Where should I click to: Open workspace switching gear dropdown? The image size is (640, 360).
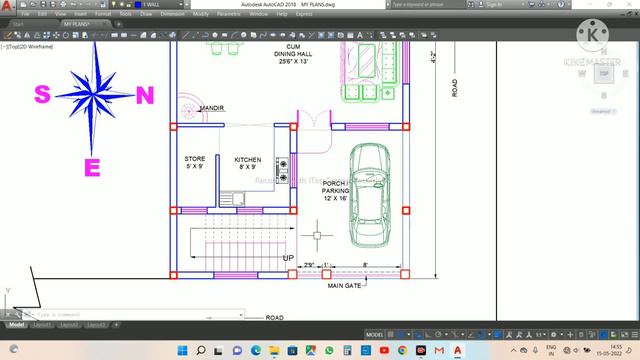pos(562,335)
